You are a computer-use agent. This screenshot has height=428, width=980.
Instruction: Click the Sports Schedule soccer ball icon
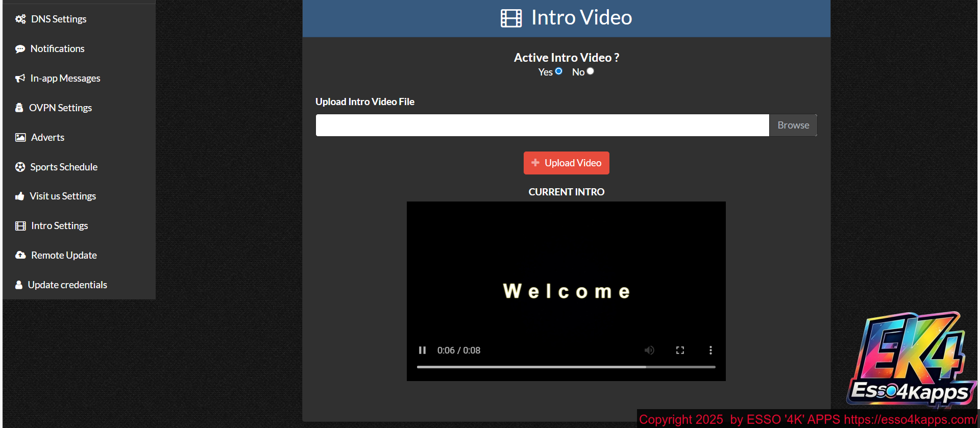point(20,167)
